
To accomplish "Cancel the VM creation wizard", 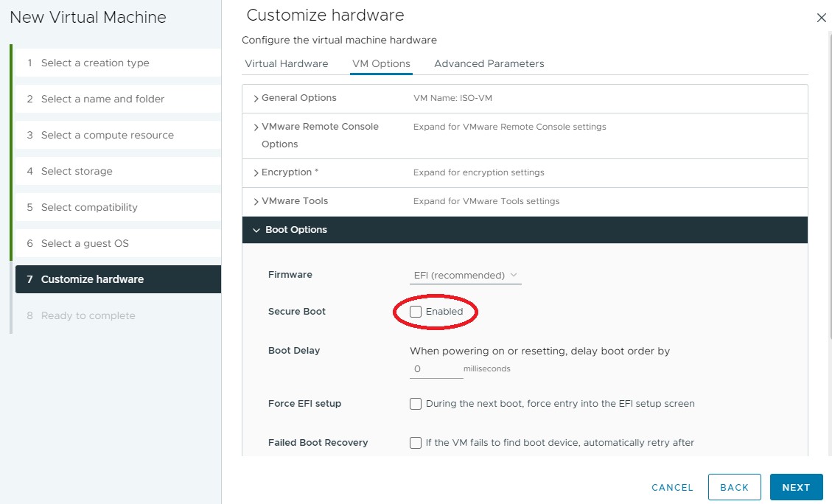I will (672, 487).
